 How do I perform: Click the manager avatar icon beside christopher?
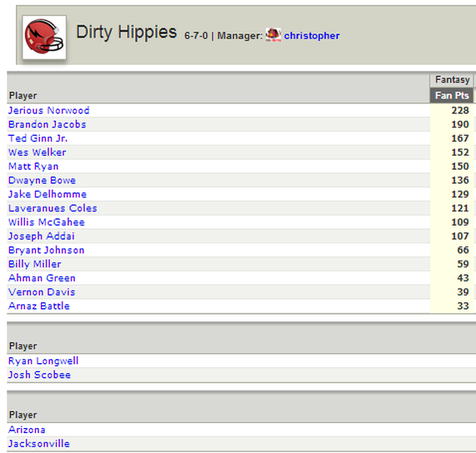pos(273,35)
